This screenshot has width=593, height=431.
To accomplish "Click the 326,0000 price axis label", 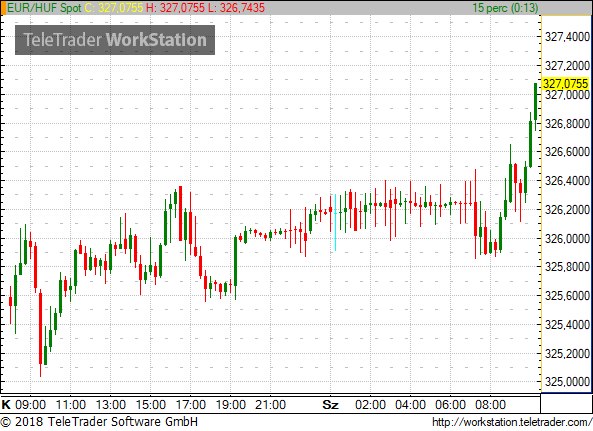I will pyautogui.click(x=567, y=239).
